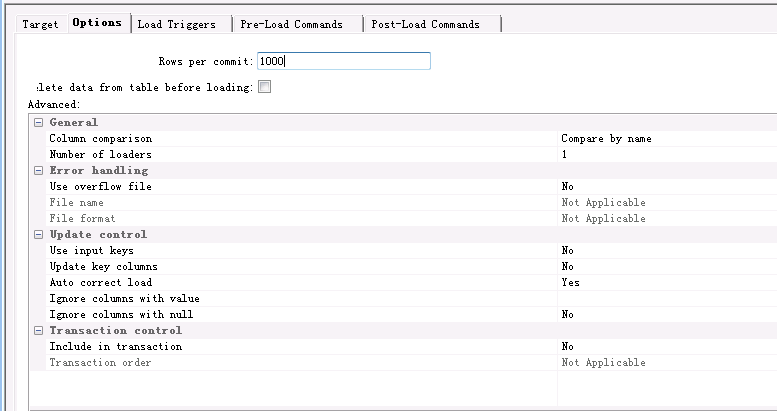The width and height of the screenshot is (777, 411).
Task: Collapse the Error handling section
Action: click(38, 171)
